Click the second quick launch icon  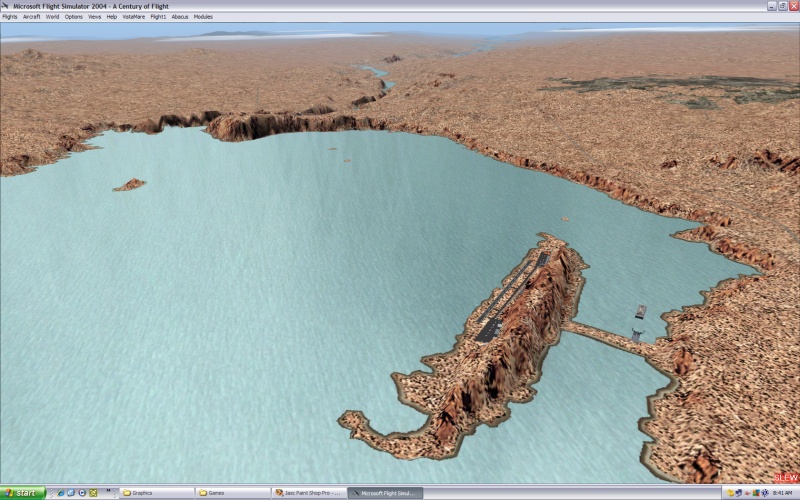click(71, 493)
